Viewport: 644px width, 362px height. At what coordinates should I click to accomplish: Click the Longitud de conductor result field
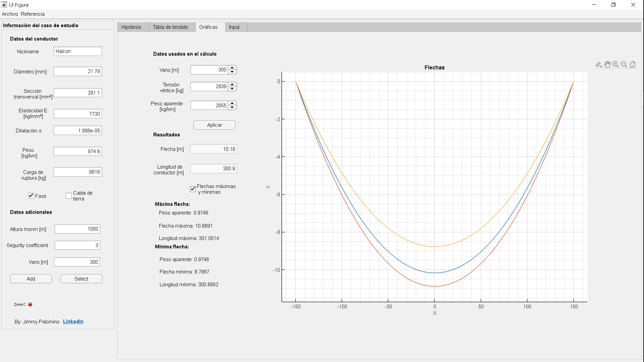(214, 169)
